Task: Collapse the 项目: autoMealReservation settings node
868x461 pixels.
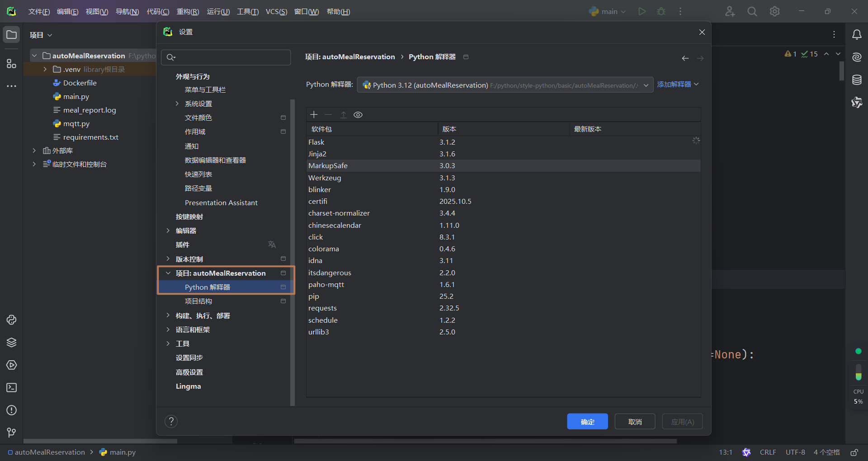Action: tap(168, 273)
